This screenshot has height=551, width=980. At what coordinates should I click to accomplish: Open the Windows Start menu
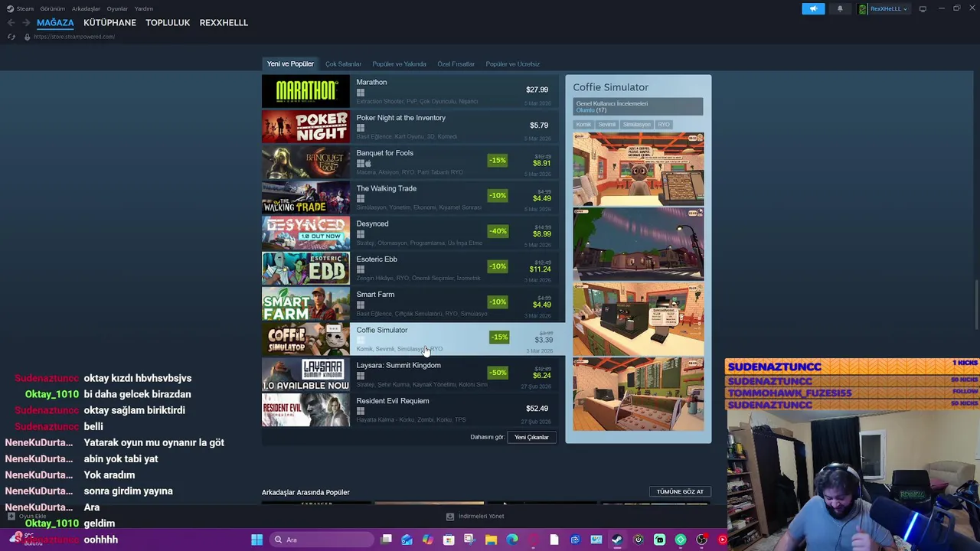256,540
